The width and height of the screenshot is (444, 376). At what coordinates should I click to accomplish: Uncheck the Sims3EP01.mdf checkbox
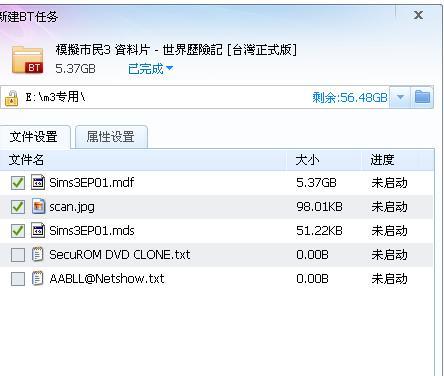click(x=18, y=183)
